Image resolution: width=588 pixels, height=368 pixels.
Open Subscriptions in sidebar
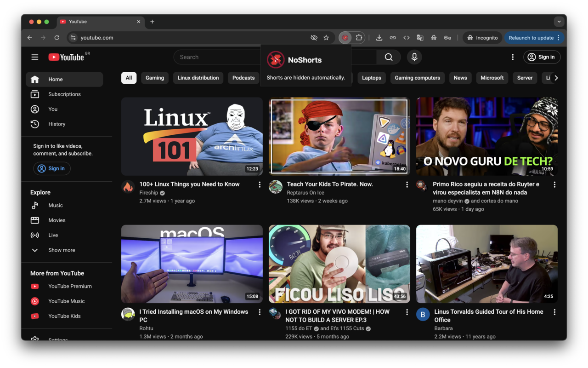[64, 94]
